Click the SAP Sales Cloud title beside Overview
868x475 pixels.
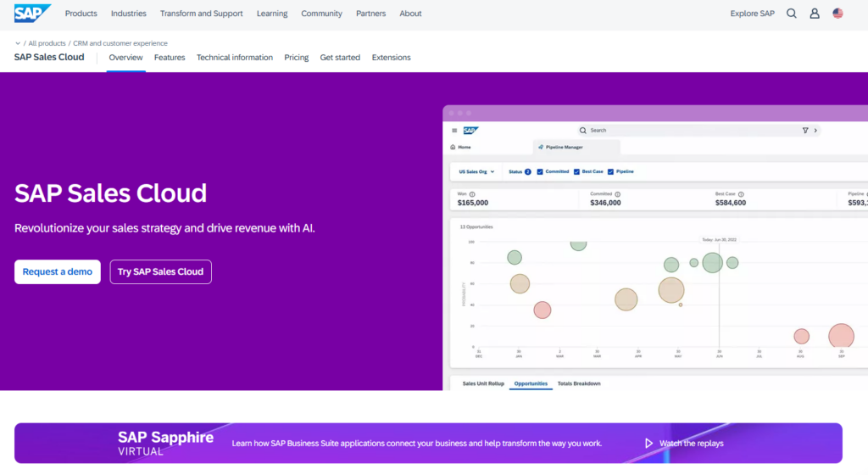[x=49, y=57]
